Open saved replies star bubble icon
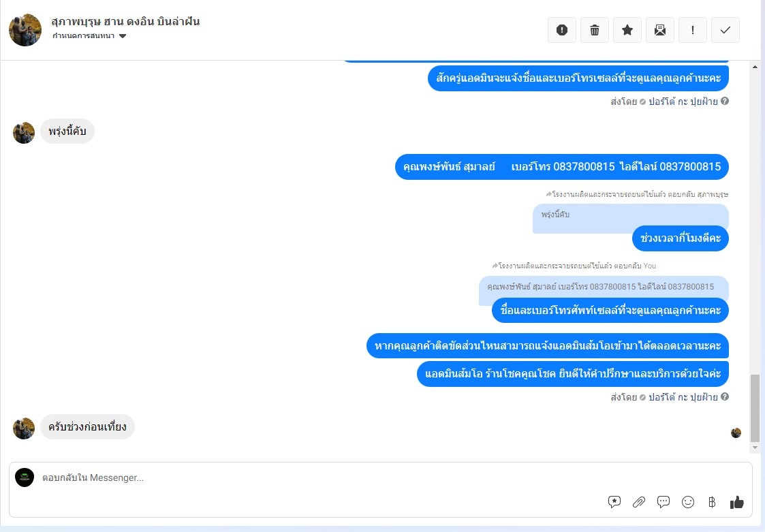Screen dimensions: 765x532 click(x=614, y=502)
